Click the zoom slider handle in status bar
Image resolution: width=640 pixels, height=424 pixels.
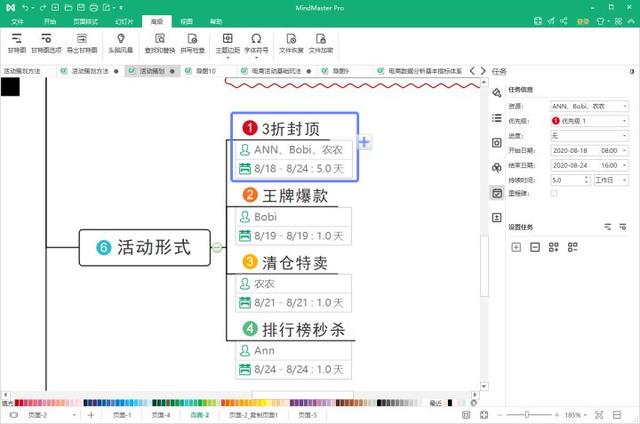tap(527, 415)
